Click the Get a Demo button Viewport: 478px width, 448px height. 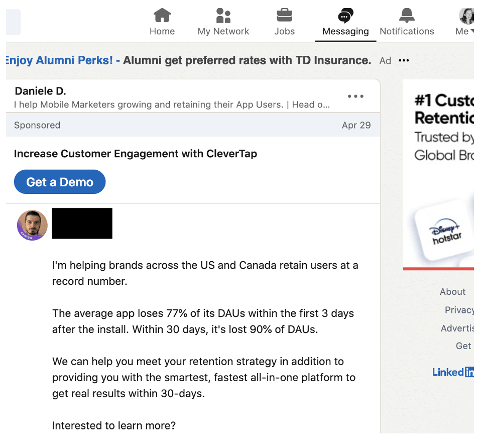(x=60, y=182)
